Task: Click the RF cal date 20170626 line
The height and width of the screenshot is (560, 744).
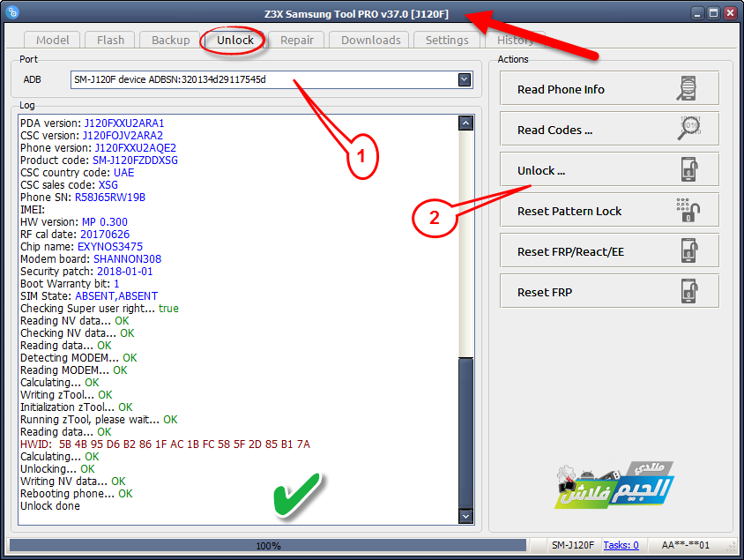Action: [75, 235]
